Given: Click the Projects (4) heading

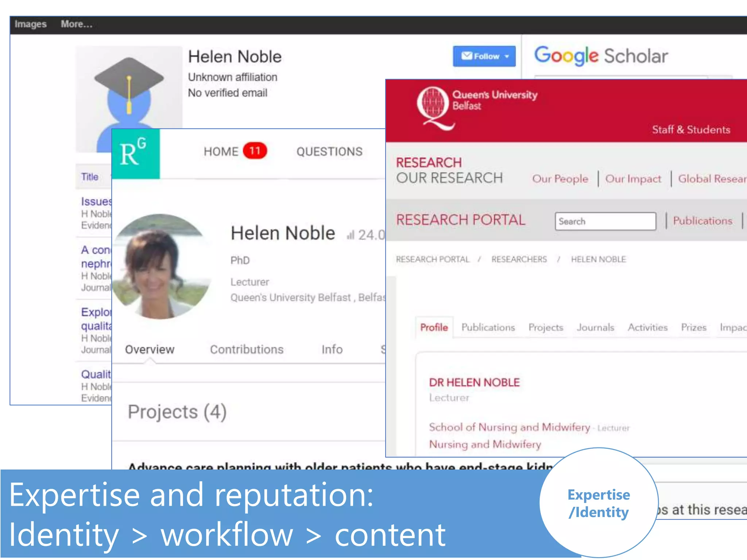Looking at the screenshot, I should pos(177,412).
